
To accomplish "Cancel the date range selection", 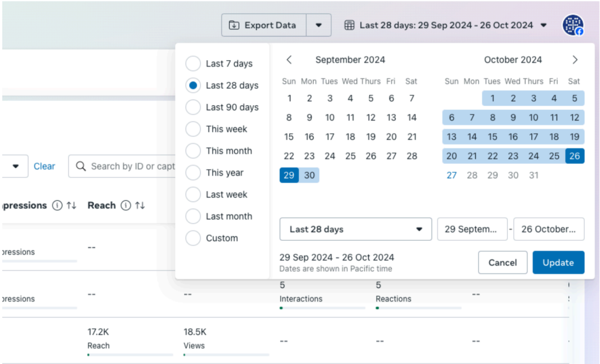I will tap(502, 263).
